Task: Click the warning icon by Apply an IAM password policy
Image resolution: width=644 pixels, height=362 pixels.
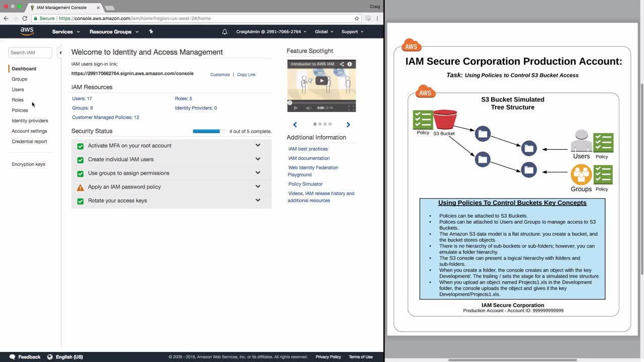Action: coord(80,188)
